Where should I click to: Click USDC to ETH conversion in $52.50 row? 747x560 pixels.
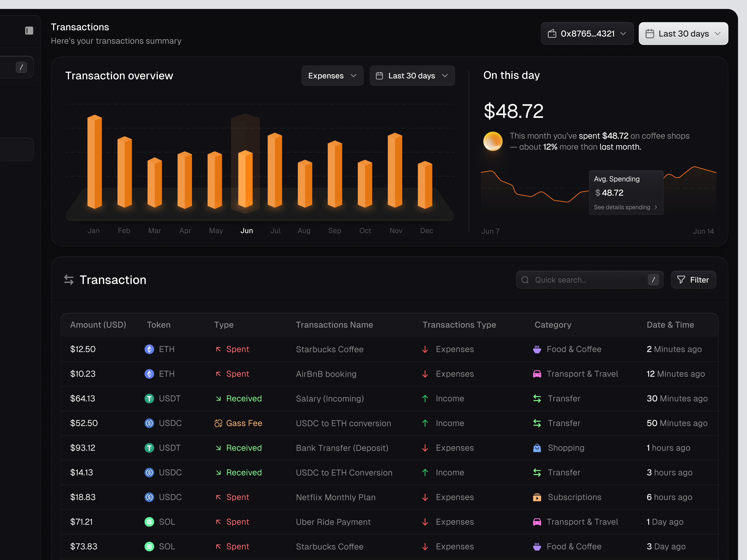(x=343, y=423)
